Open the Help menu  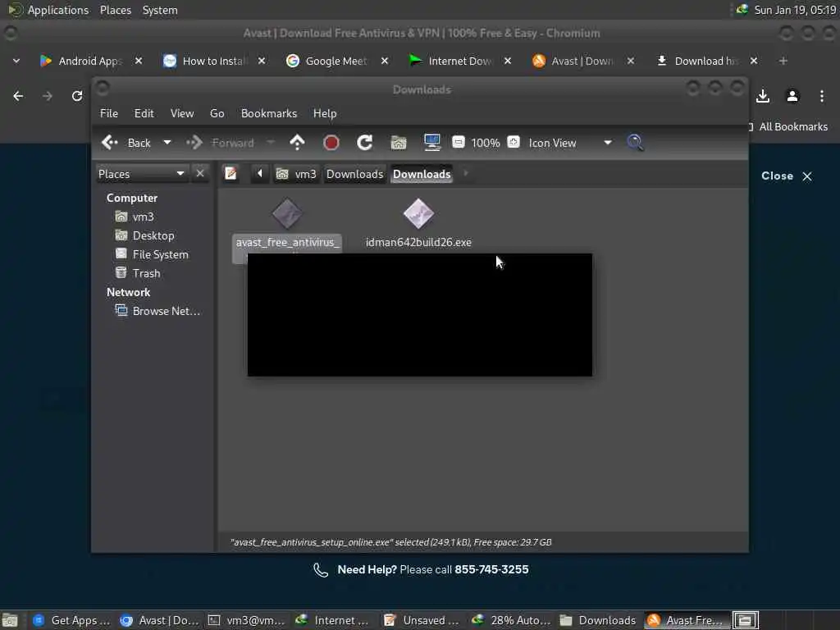[x=325, y=113]
